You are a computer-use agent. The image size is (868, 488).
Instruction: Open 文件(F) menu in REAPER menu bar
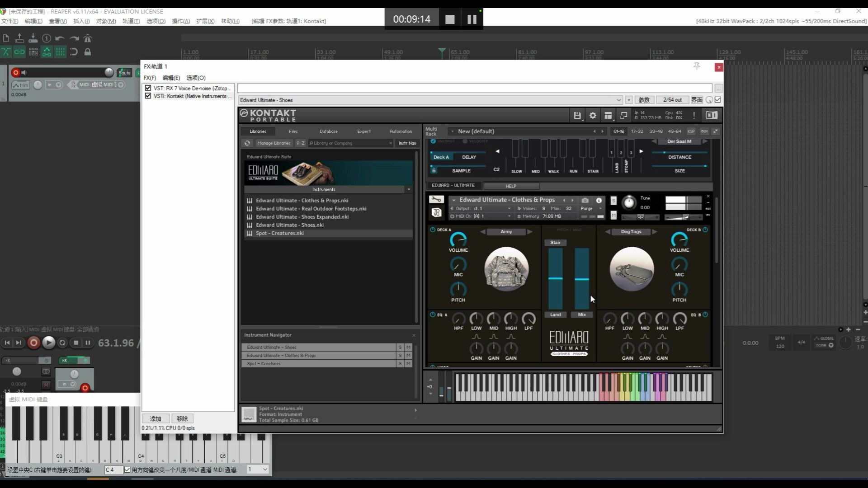(x=9, y=21)
